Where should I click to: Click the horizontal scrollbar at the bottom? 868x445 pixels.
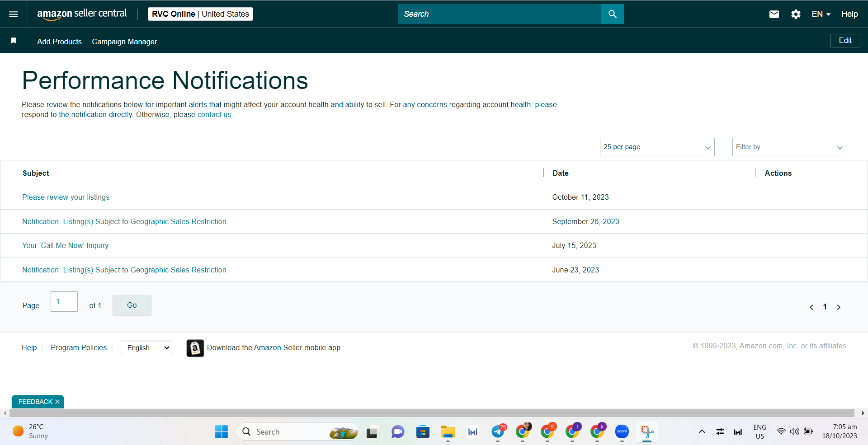click(x=432, y=413)
